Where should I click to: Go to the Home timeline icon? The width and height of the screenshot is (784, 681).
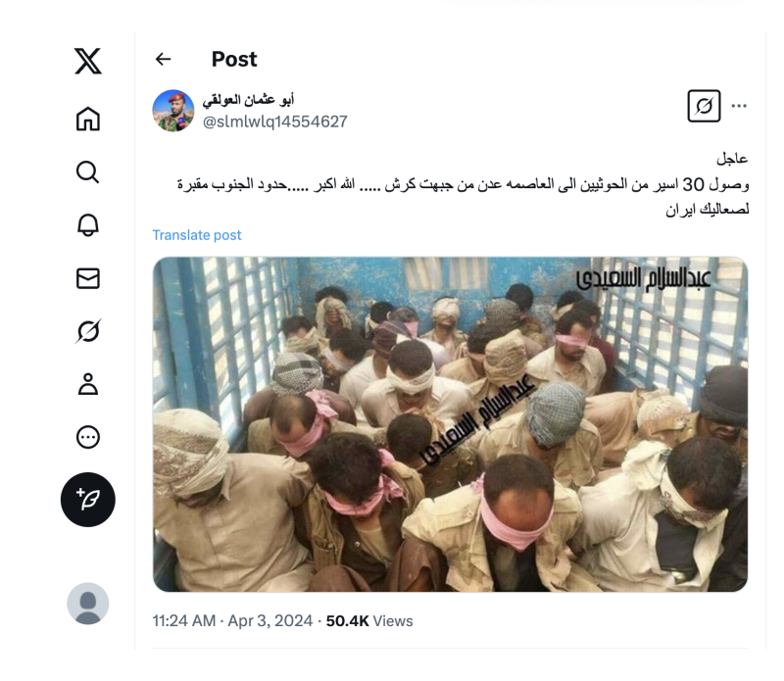point(88,119)
